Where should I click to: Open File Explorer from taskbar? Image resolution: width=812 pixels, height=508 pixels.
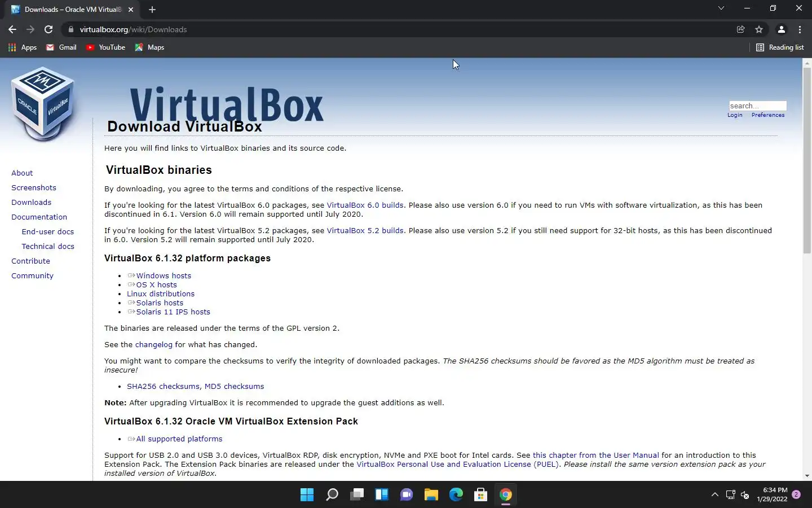pyautogui.click(x=431, y=495)
